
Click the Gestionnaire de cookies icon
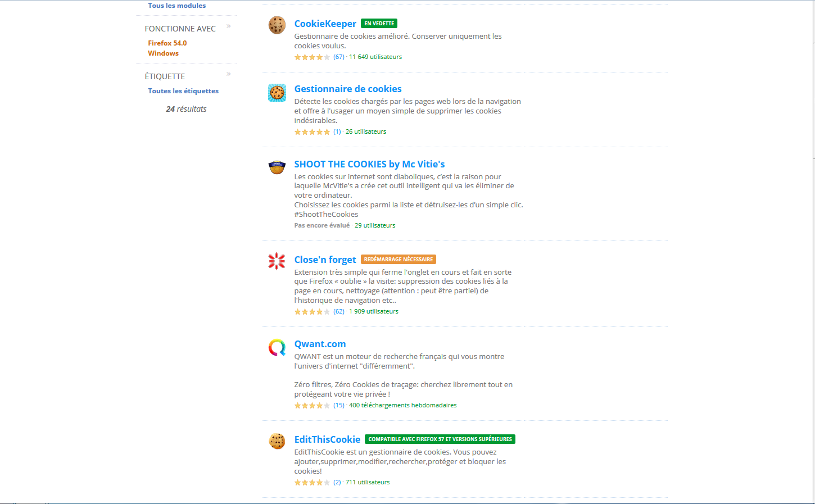click(x=277, y=93)
